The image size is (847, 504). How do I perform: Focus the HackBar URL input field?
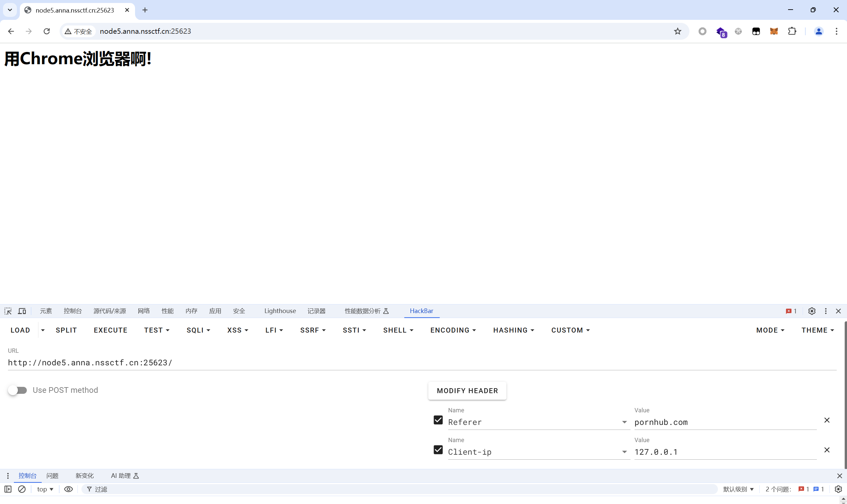click(422, 362)
